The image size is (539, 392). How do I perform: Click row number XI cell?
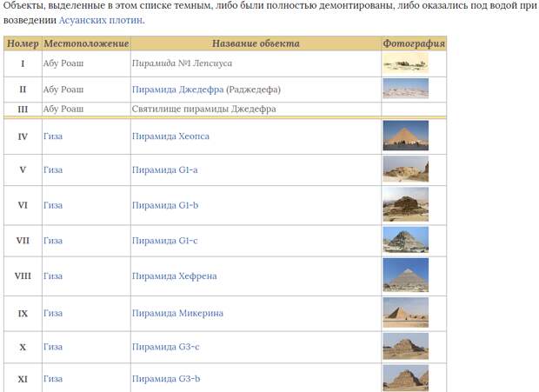(23, 379)
